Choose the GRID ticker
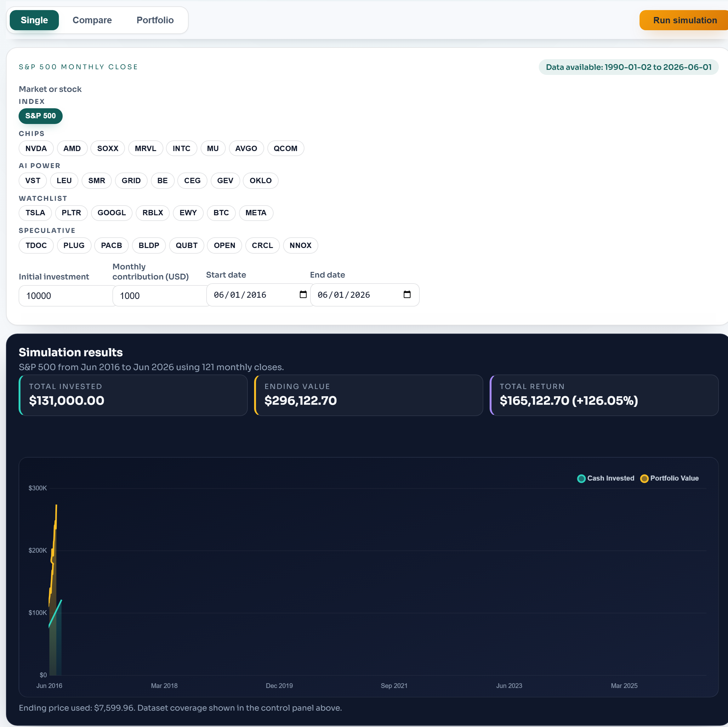Screen dimensions: 728x727 pyautogui.click(x=131, y=180)
